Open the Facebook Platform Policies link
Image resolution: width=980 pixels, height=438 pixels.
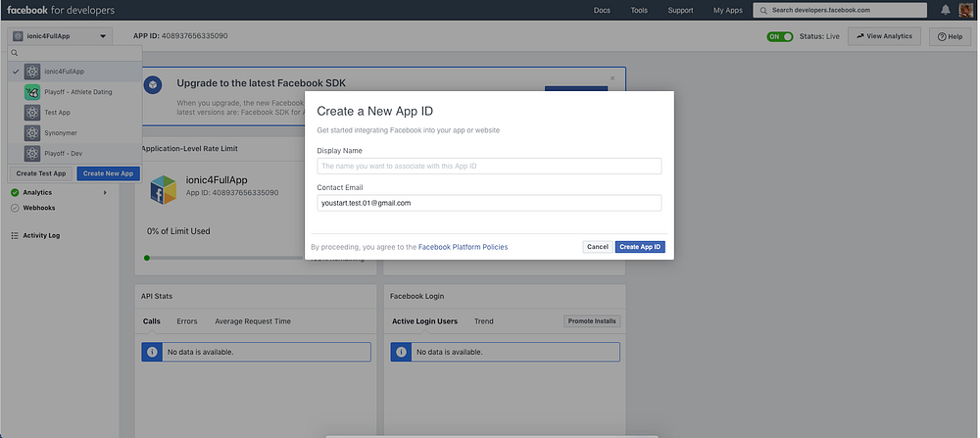464,247
